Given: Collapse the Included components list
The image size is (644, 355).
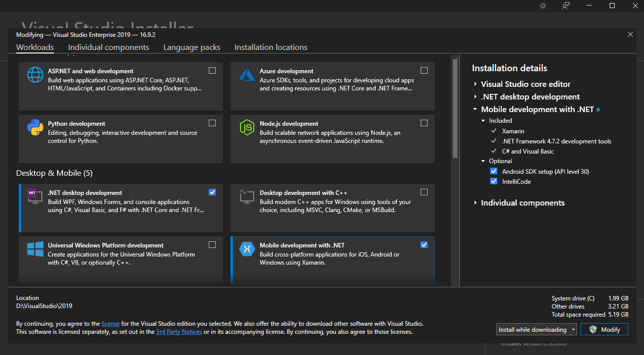Looking at the screenshot, I should point(483,121).
